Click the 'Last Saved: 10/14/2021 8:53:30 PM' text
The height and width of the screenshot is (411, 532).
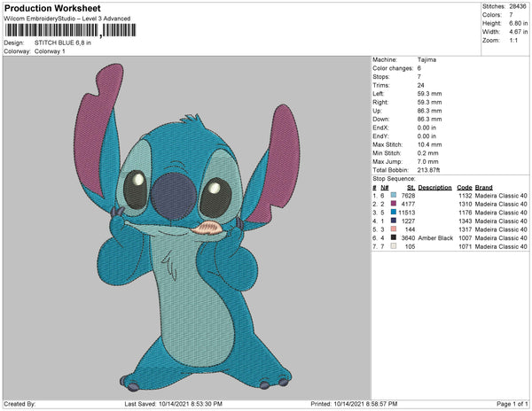coord(174,404)
